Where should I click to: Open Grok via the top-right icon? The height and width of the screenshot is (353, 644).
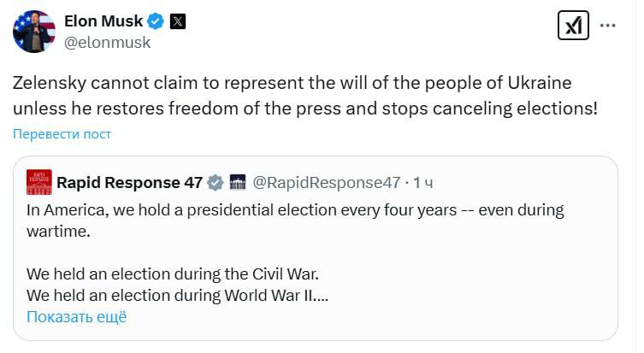(x=571, y=25)
